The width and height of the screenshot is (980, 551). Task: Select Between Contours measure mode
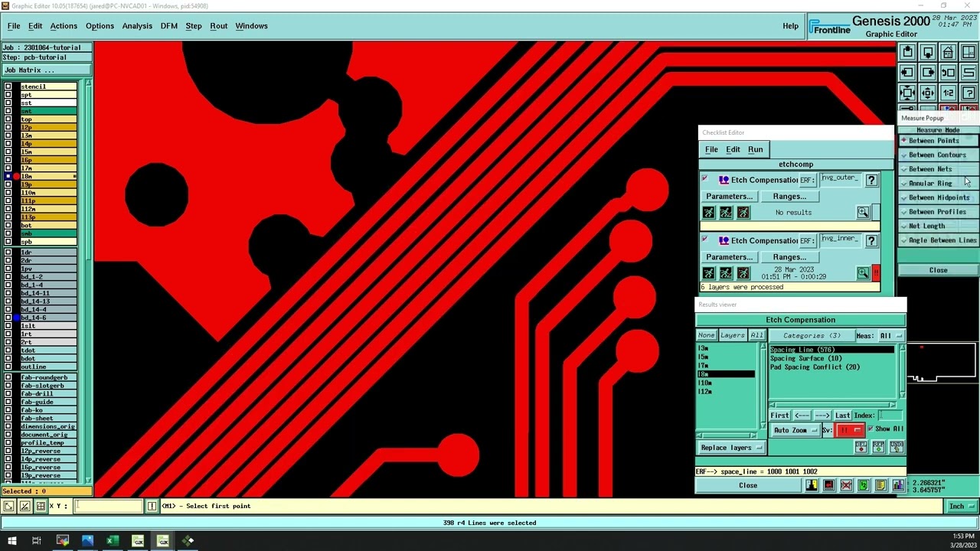[939, 155]
